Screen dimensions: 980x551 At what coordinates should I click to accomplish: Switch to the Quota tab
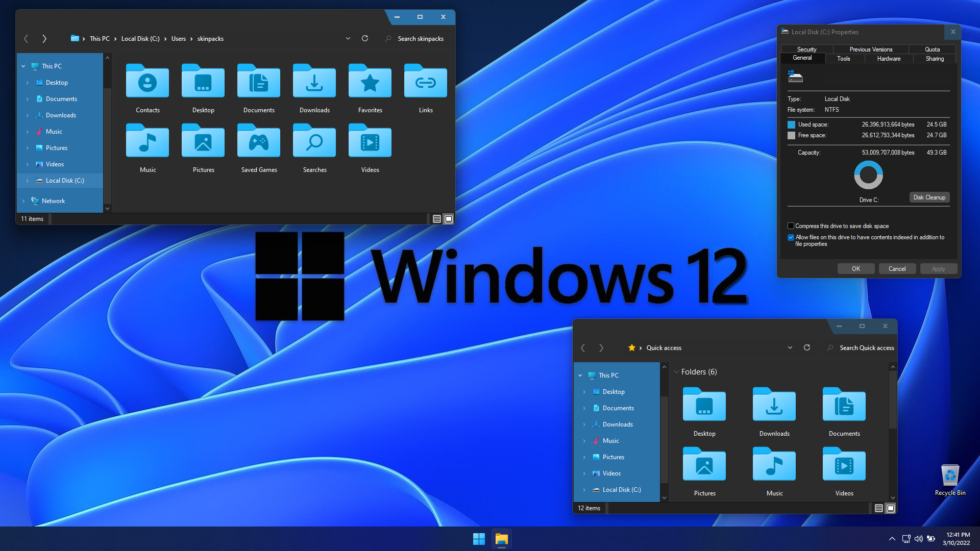pyautogui.click(x=933, y=49)
